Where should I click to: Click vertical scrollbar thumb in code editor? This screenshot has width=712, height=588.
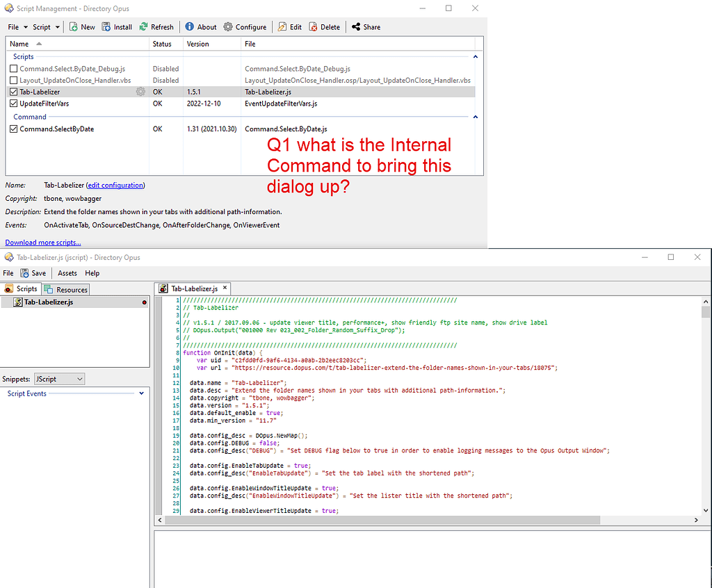click(705, 311)
